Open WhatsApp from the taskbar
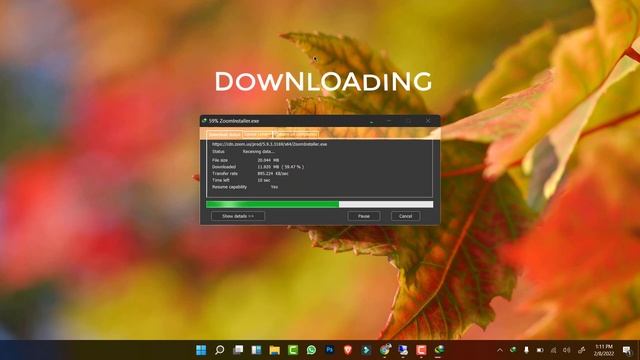Image resolution: width=640 pixels, height=360 pixels. 311,350
